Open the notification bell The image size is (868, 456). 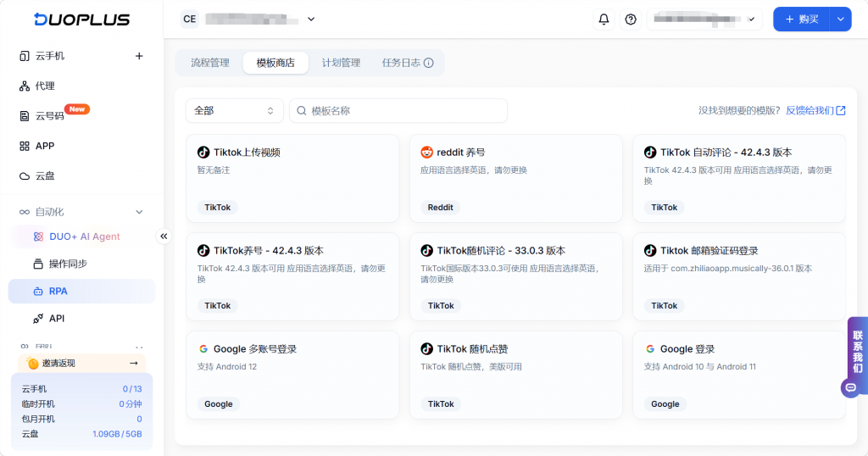coord(604,19)
